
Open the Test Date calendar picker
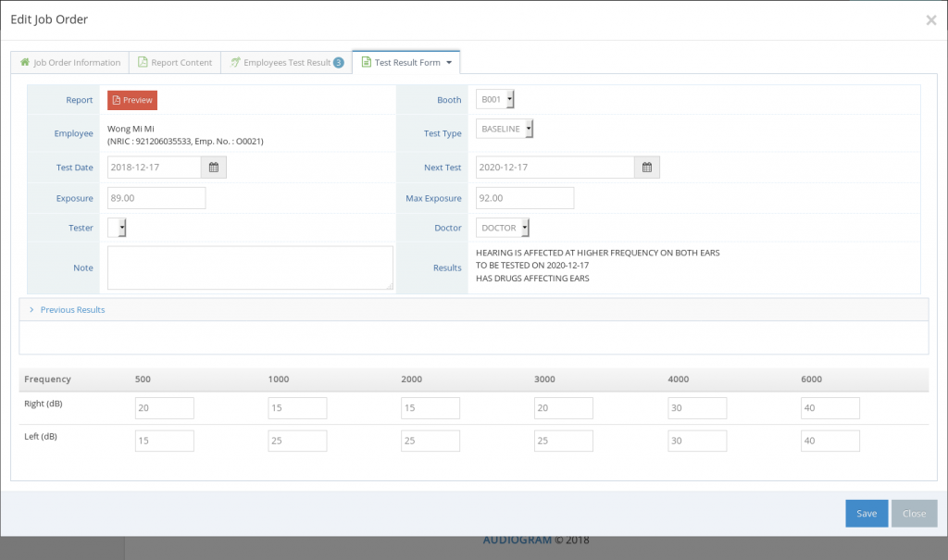pyautogui.click(x=214, y=168)
